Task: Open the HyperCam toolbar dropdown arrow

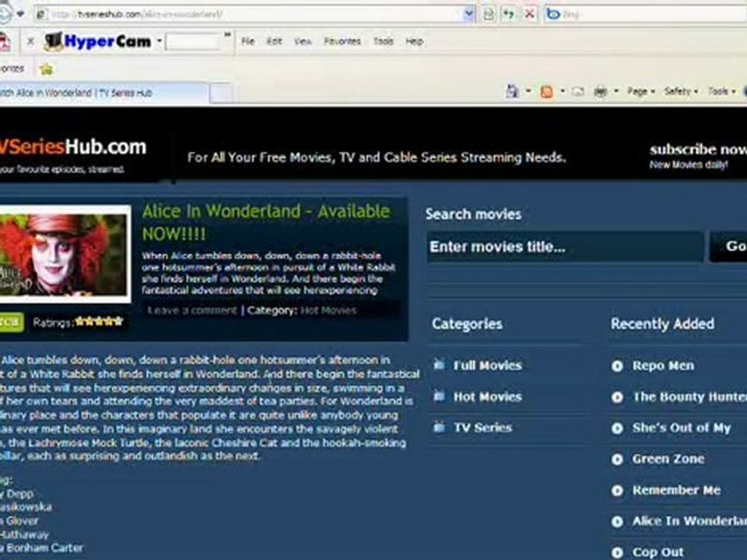Action: (x=160, y=41)
